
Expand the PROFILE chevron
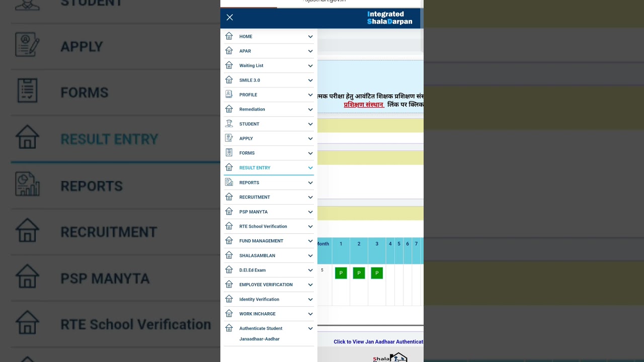[310, 95]
